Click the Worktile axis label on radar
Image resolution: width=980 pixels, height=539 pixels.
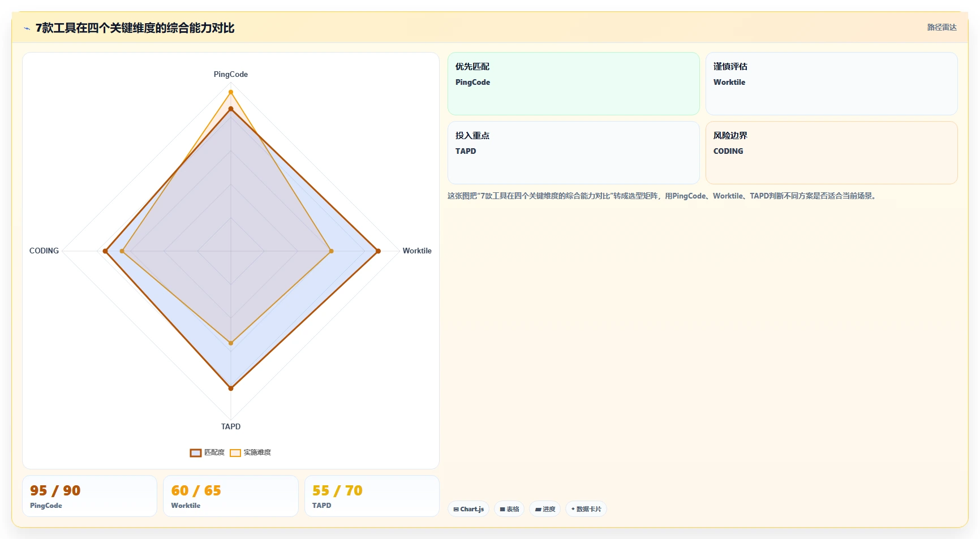point(417,251)
